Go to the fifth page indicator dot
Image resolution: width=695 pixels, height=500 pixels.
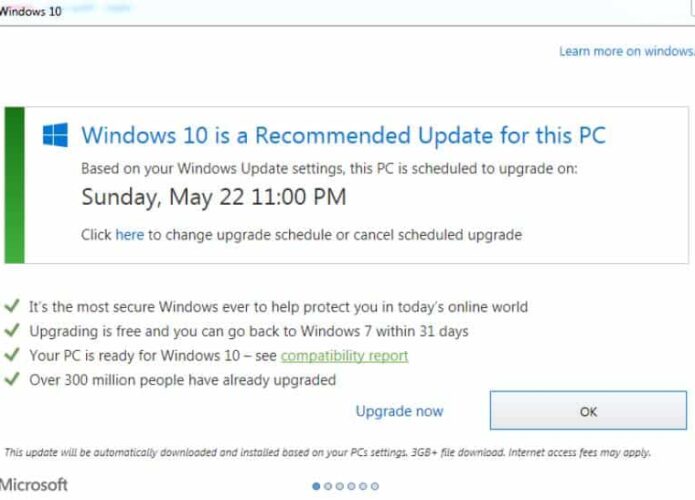coord(363,486)
